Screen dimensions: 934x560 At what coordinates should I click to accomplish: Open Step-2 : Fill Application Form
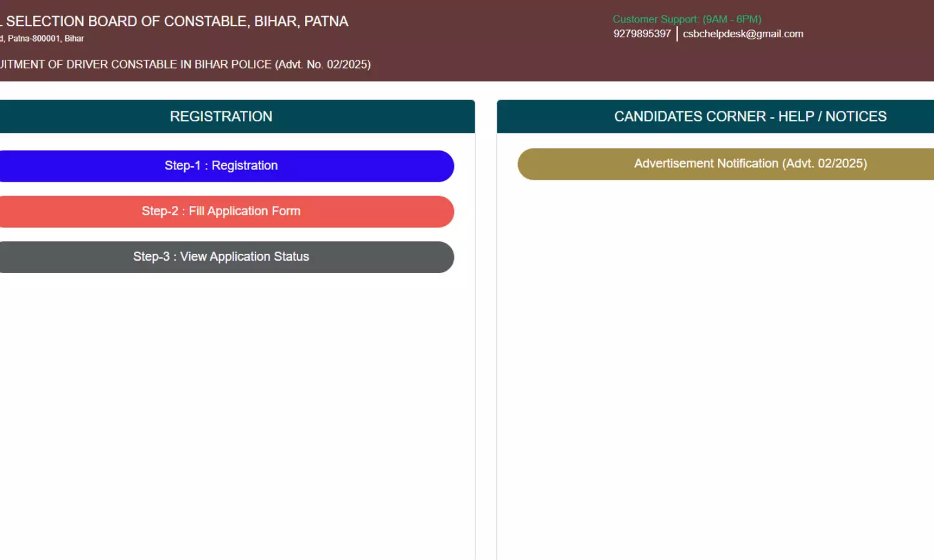point(221,212)
